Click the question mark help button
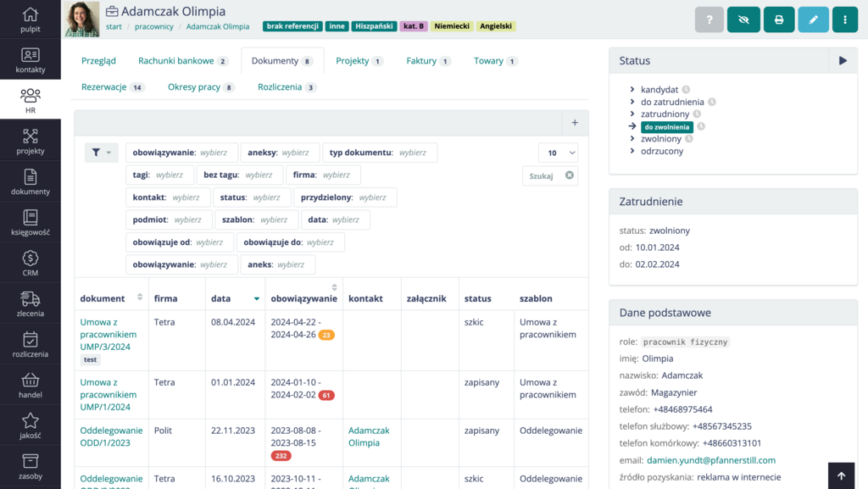Screen dimensions: 868x489 709,19
